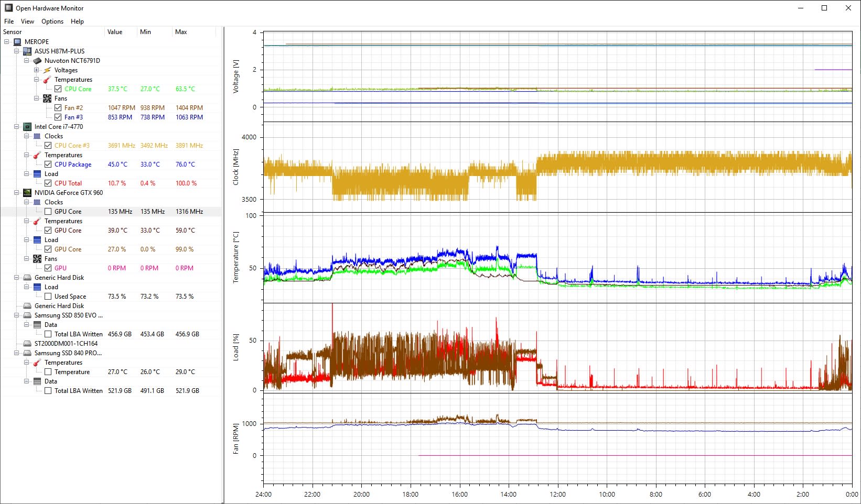The height and width of the screenshot is (504, 861).
Task: Click the Data icon under Samsung SSD 840 PRO
Action: click(37, 381)
